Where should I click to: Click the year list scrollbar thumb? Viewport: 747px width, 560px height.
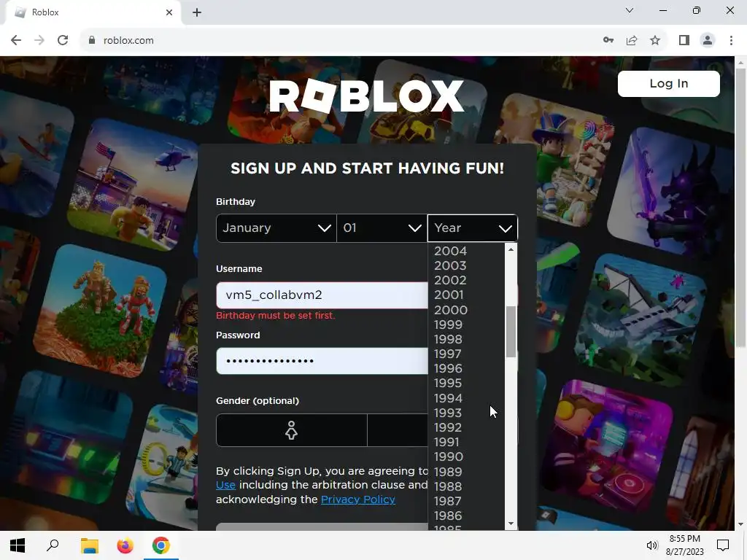(x=511, y=332)
